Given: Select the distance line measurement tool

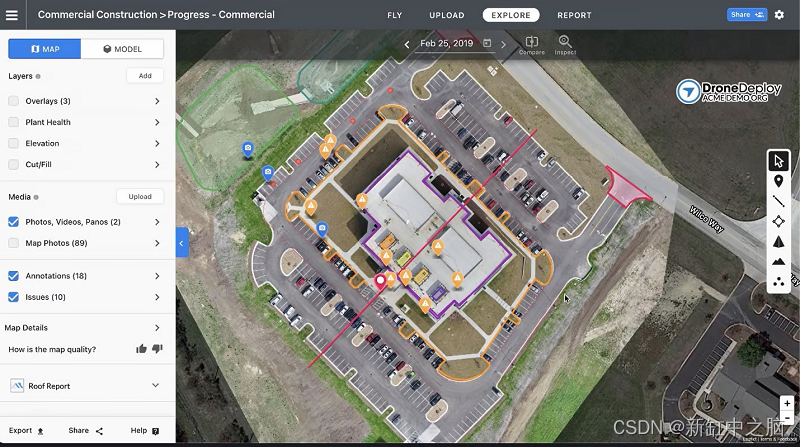Looking at the screenshot, I should pos(779,201).
